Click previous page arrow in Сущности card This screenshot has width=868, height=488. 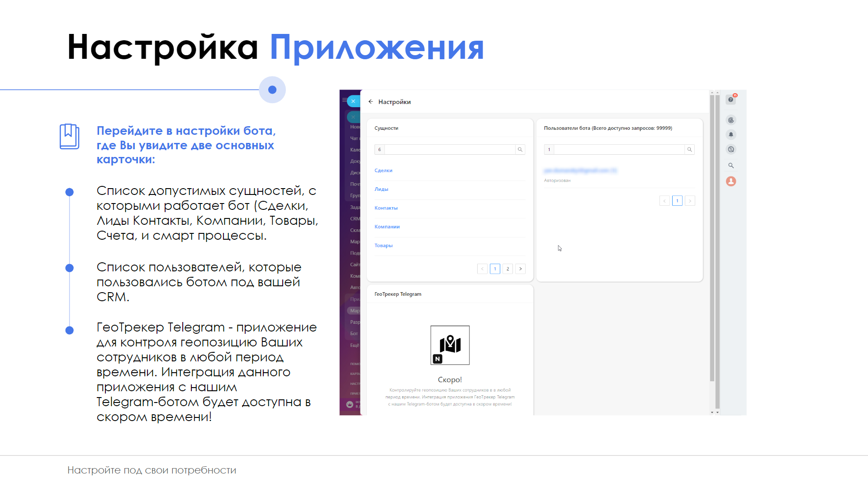[482, 269]
